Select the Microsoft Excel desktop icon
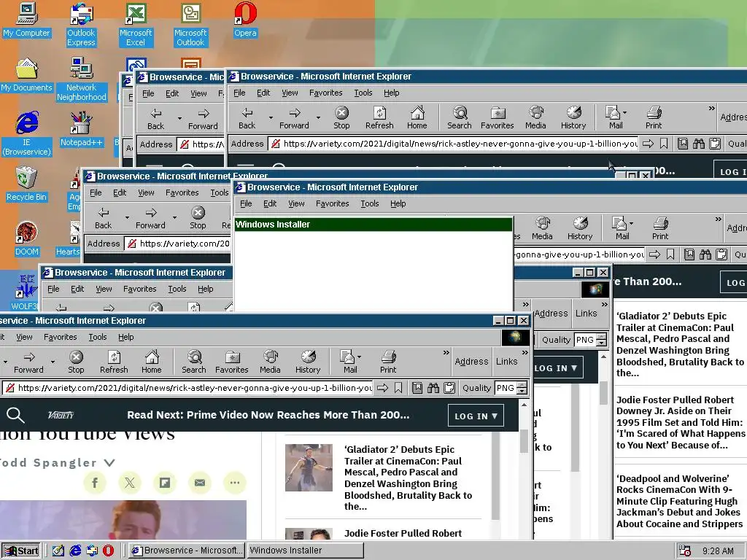The width and height of the screenshot is (747, 560). (136, 24)
